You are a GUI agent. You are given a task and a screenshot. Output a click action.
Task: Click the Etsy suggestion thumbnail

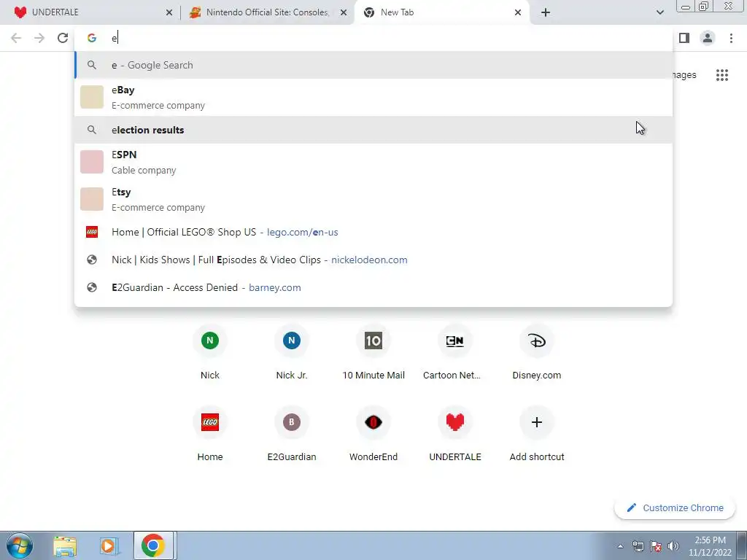(92, 199)
